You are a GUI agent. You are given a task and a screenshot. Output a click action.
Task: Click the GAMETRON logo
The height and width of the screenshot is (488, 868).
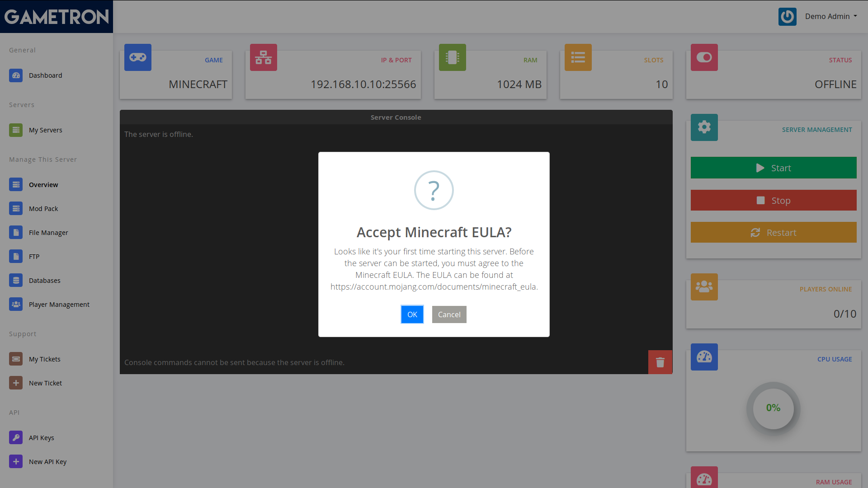(x=57, y=17)
